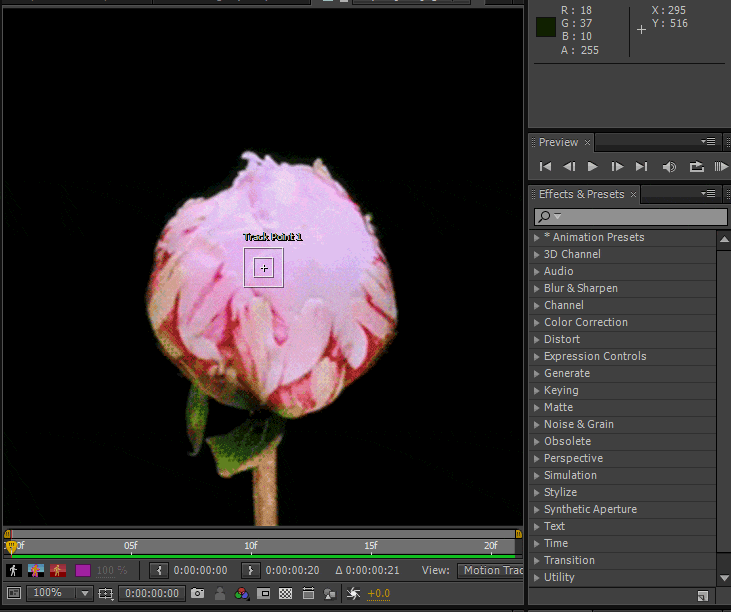This screenshot has width=731, height=612.
Task: Step to next frame in the Preview panel
Action: click(x=617, y=167)
